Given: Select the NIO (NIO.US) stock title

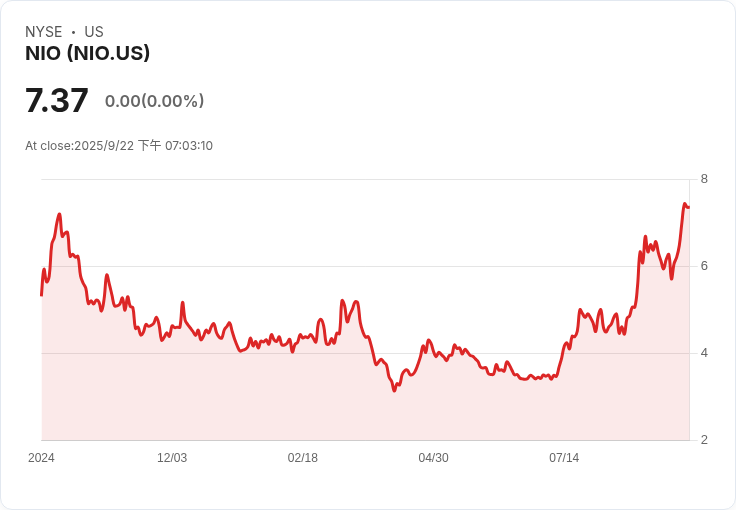Looking at the screenshot, I should click(87, 53).
